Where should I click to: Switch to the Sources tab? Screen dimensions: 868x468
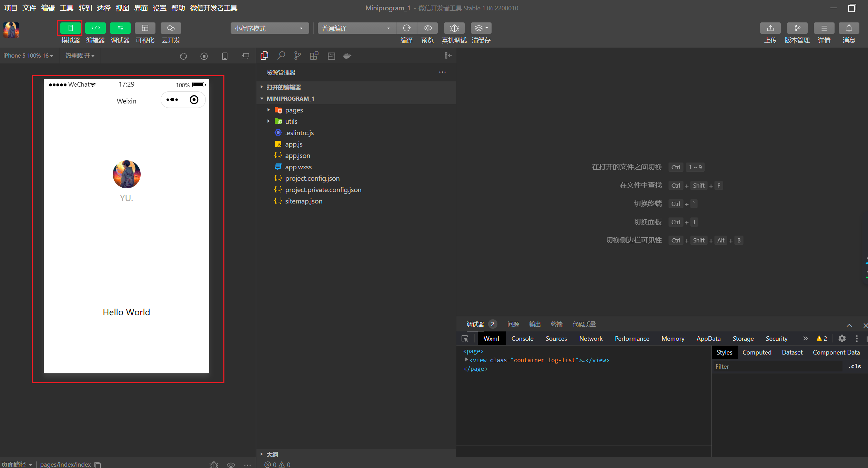click(x=556, y=338)
